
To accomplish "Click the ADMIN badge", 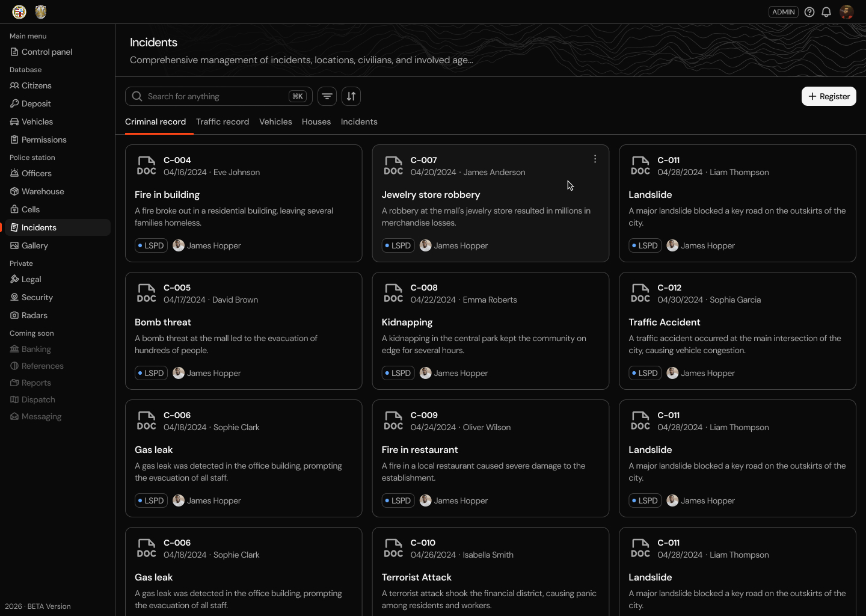I will pos(783,12).
